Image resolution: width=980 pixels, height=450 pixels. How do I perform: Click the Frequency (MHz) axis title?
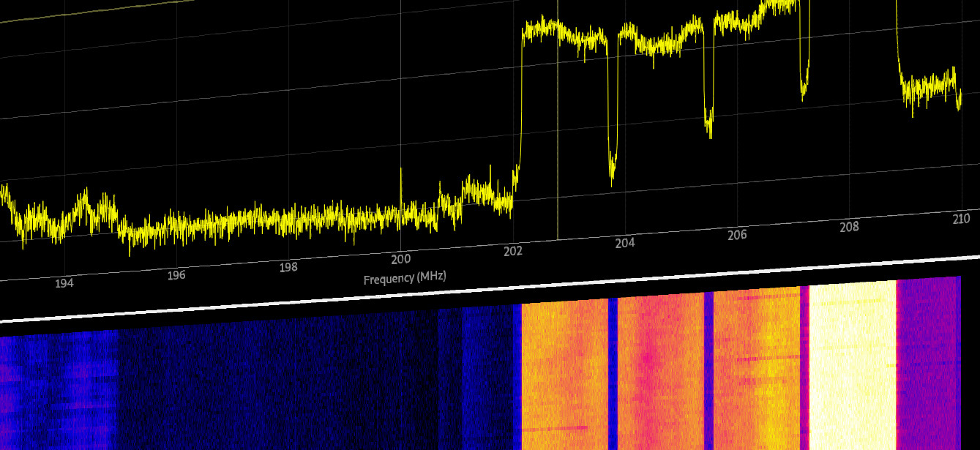pyautogui.click(x=405, y=278)
